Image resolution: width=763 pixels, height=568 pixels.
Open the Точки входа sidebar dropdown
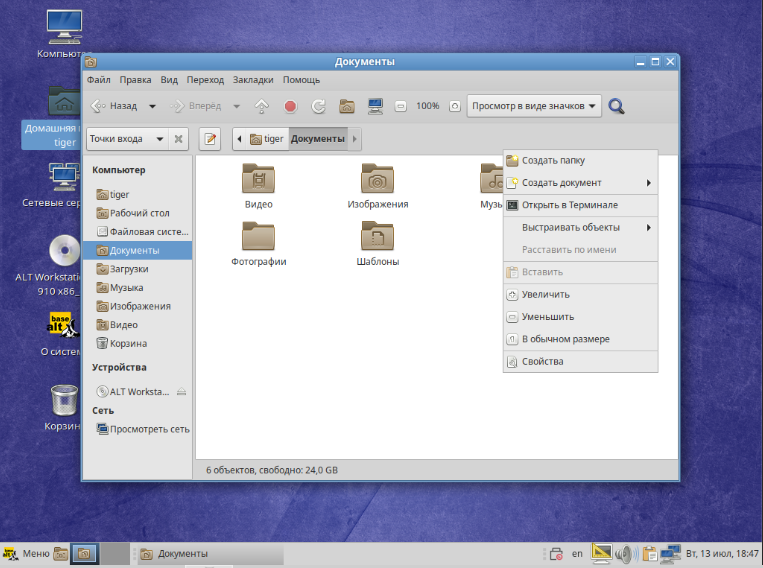click(x=126, y=139)
